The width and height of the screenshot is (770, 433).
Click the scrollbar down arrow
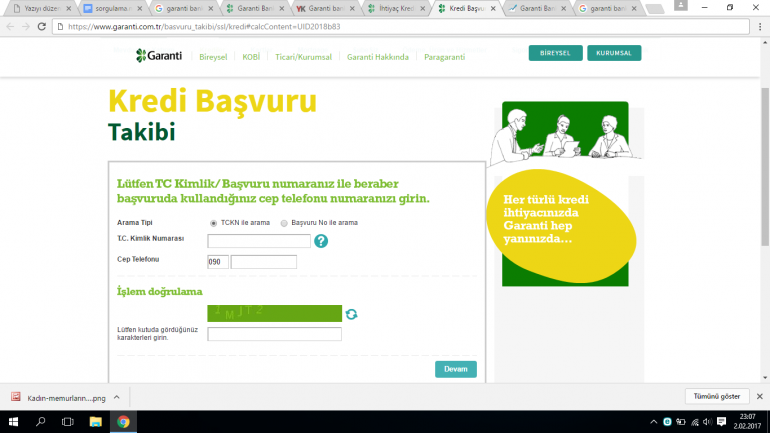765,378
